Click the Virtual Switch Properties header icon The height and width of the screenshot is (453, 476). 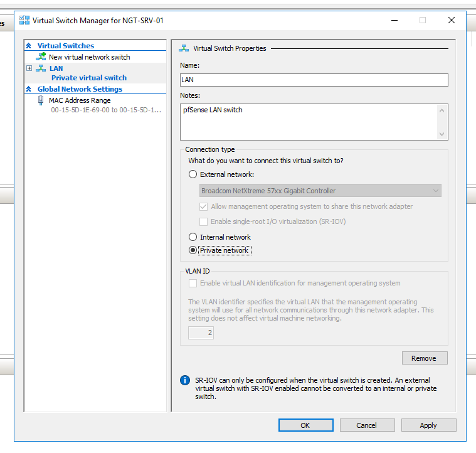[184, 48]
